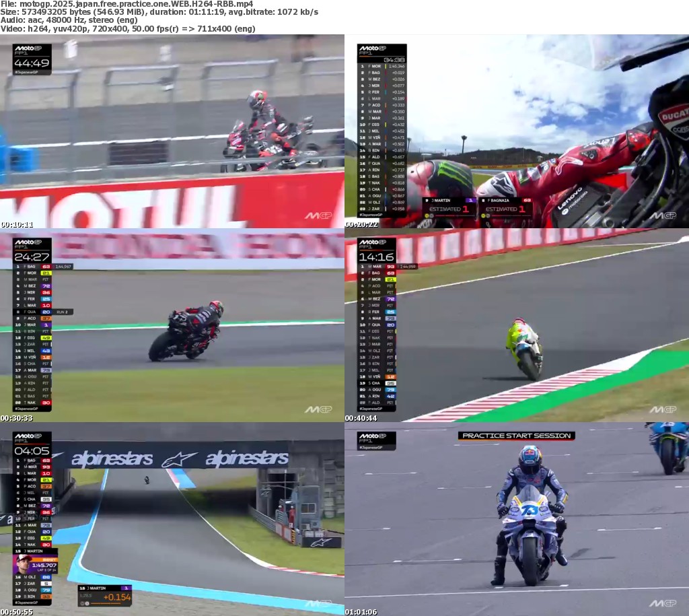
Task: Click the 04:05 session timer
Action: click(x=32, y=450)
